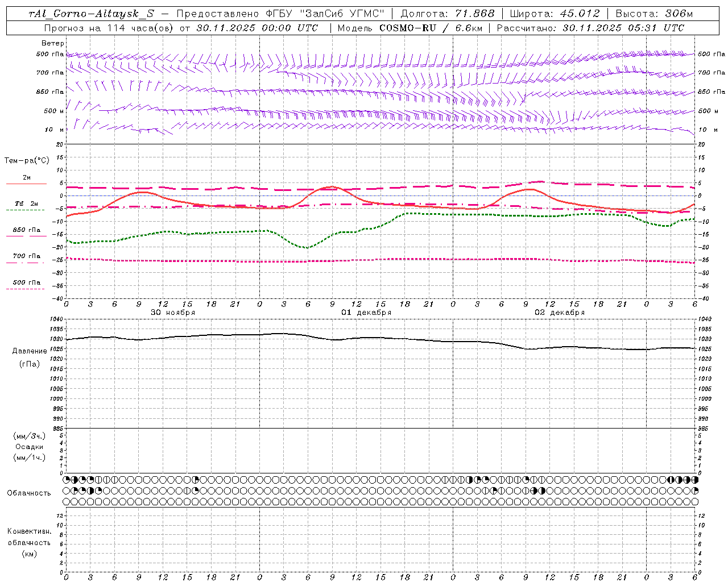The image size is (728, 582).
Task: Click the (мм/3ч.) precipitation unit label
Action: coord(30,436)
